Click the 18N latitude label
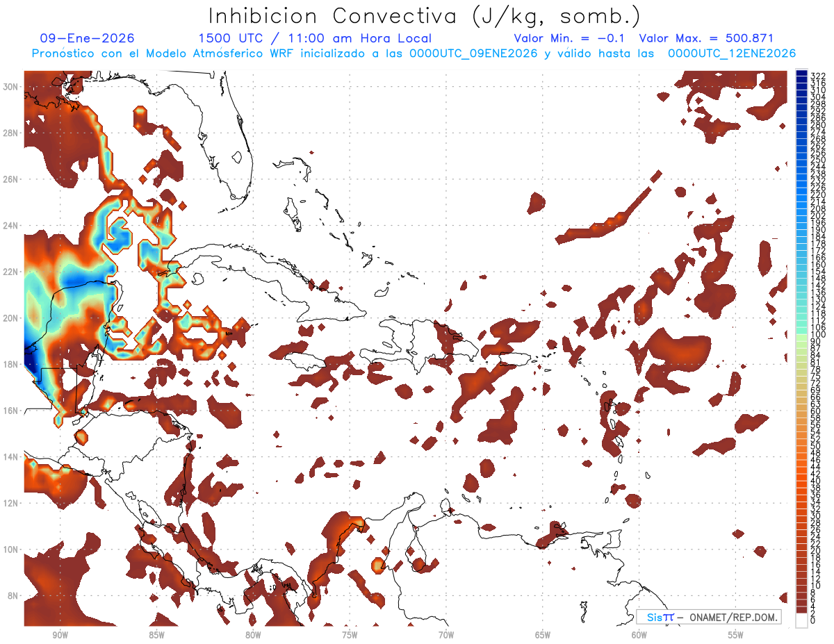Viewport: 834px width, 644px height. (x=11, y=364)
